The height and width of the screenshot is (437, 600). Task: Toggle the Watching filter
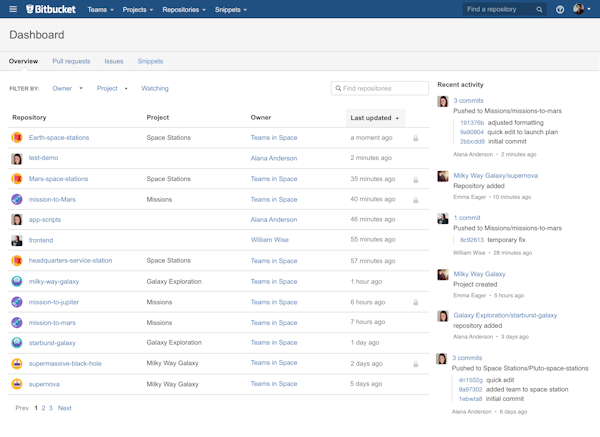pos(155,88)
